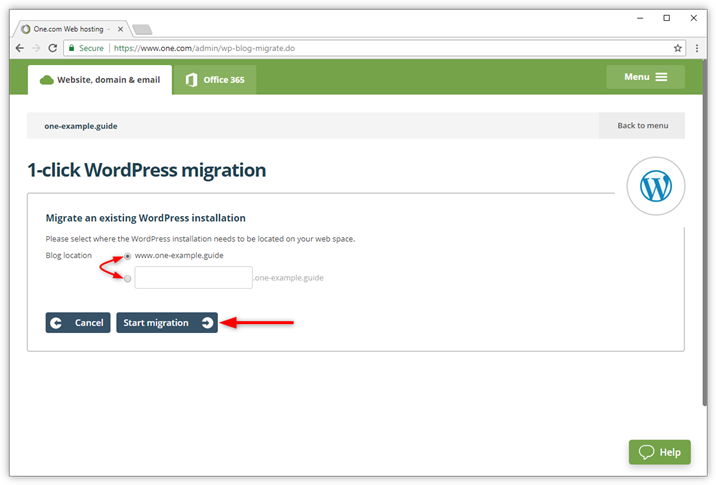The image size is (716, 485).
Task: Click the Cancel button
Action: tap(78, 323)
